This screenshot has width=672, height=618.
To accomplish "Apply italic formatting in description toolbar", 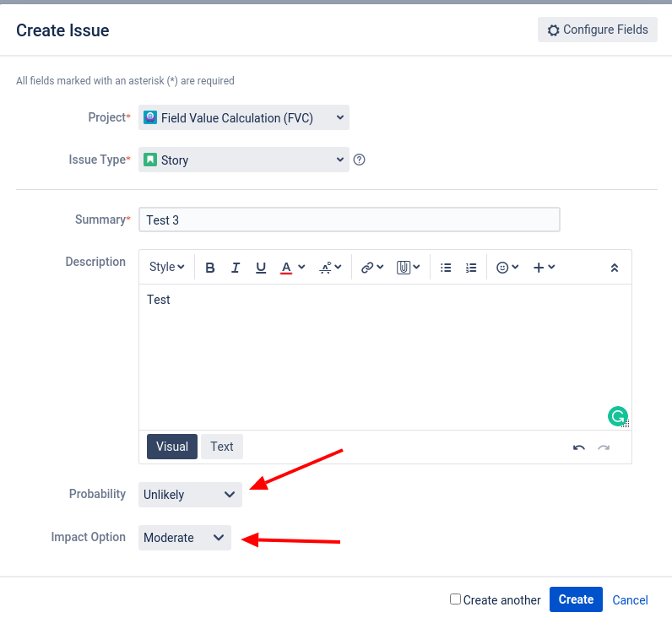I will (236, 268).
